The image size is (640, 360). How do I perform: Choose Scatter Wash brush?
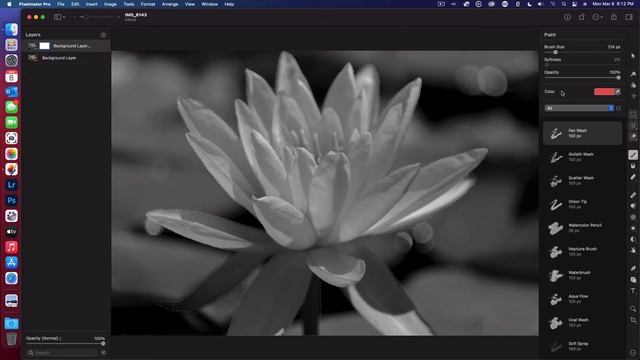(x=582, y=180)
